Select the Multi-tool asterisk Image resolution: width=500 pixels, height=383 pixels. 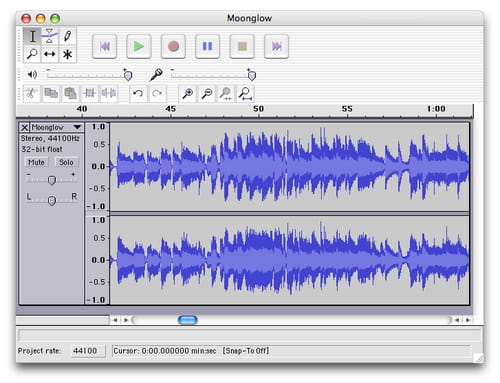[67, 54]
